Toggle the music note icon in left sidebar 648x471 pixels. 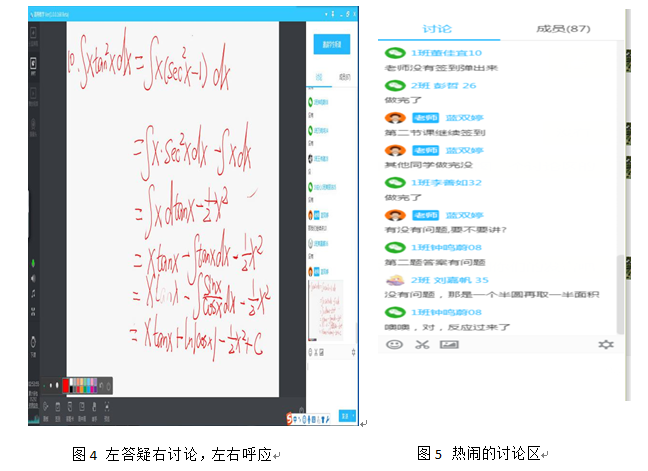pyautogui.click(x=33, y=294)
